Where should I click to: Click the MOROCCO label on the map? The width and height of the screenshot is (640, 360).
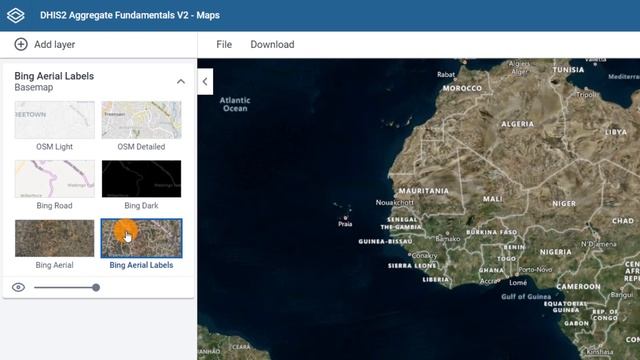tap(462, 88)
